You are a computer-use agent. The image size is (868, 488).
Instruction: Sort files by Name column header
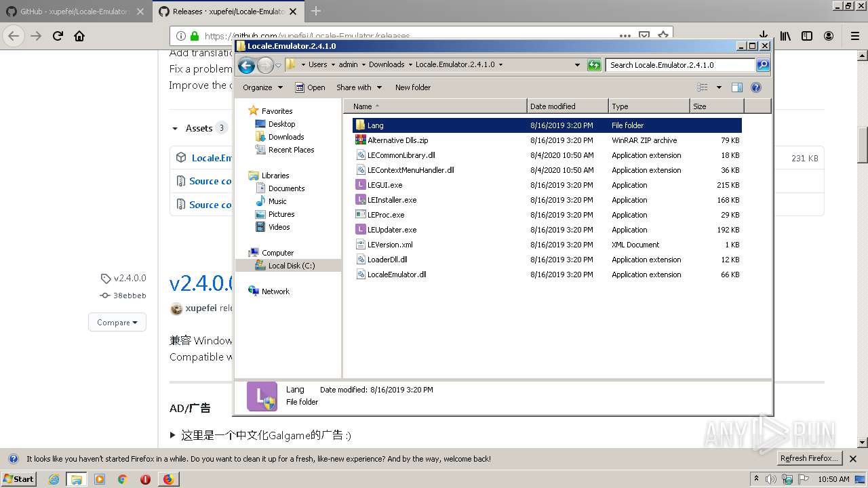(x=435, y=106)
